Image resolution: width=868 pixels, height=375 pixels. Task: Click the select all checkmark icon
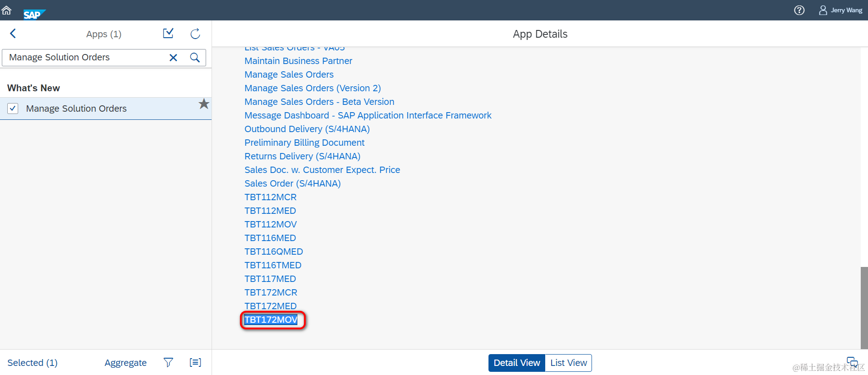pos(168,34)
